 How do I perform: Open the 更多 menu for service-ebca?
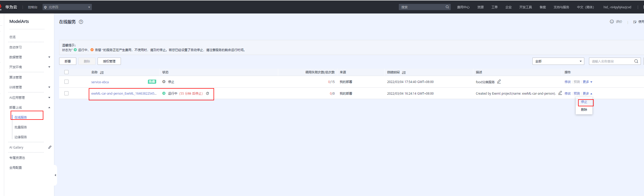(x=587, y=82)
